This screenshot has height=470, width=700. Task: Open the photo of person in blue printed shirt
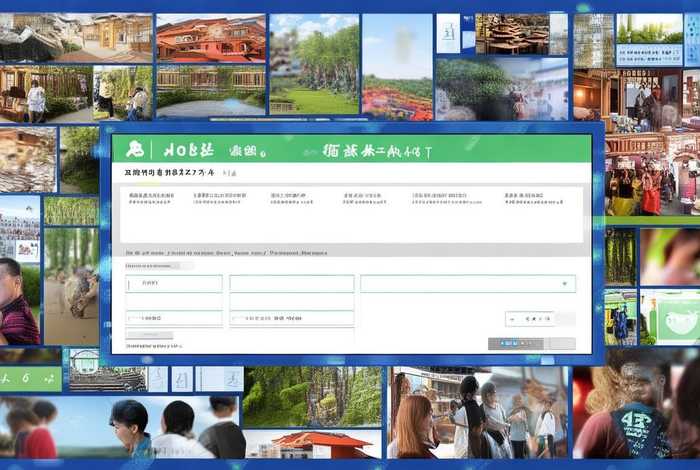pyautogui.click(x=637, y=404)
